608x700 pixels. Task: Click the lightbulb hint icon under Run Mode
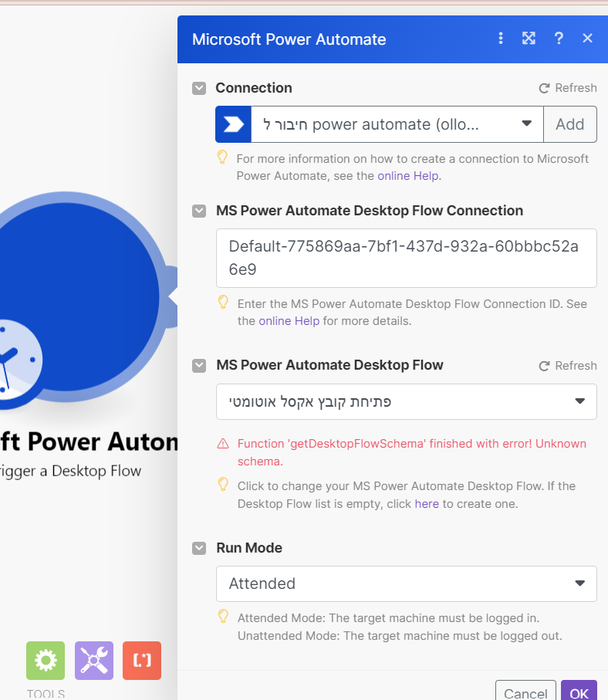(223, 617)
